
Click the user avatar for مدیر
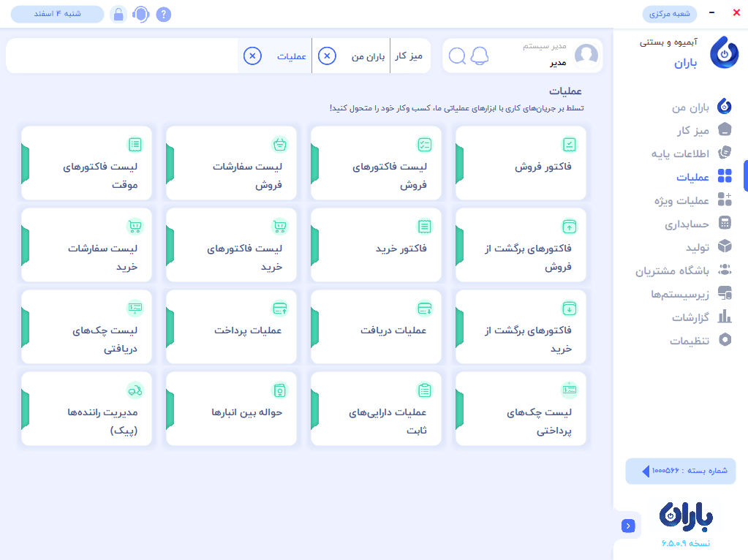[586, 56]
